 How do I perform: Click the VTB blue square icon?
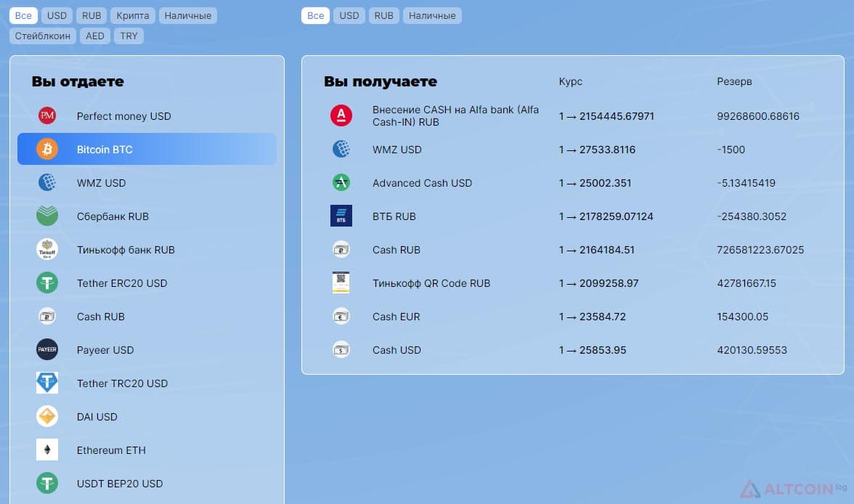pos(341,216)
